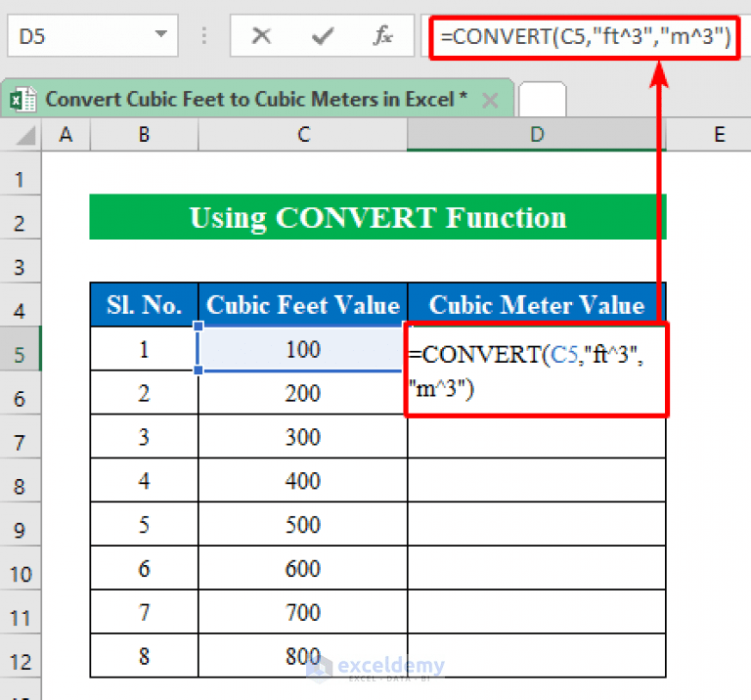Select row 7 header

21,437
